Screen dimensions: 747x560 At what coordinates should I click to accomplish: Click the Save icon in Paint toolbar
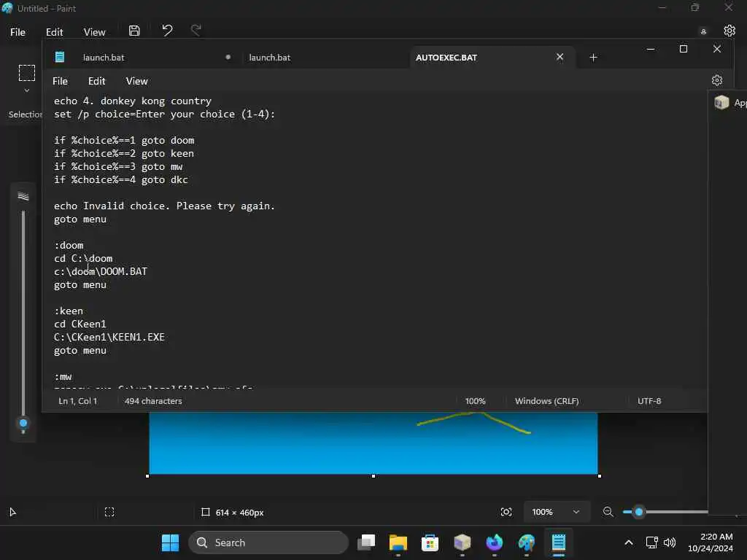[x=134, y=31]
